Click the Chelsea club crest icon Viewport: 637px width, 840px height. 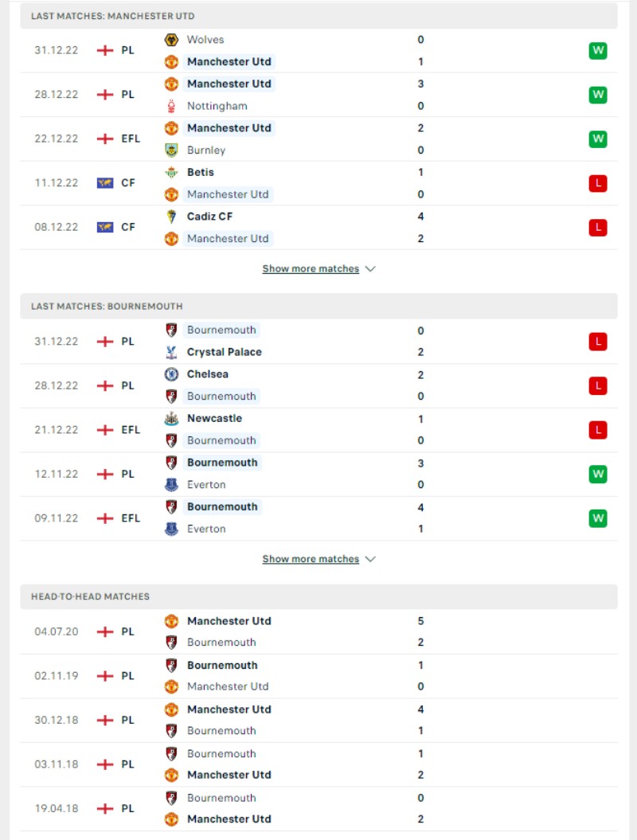171,374
